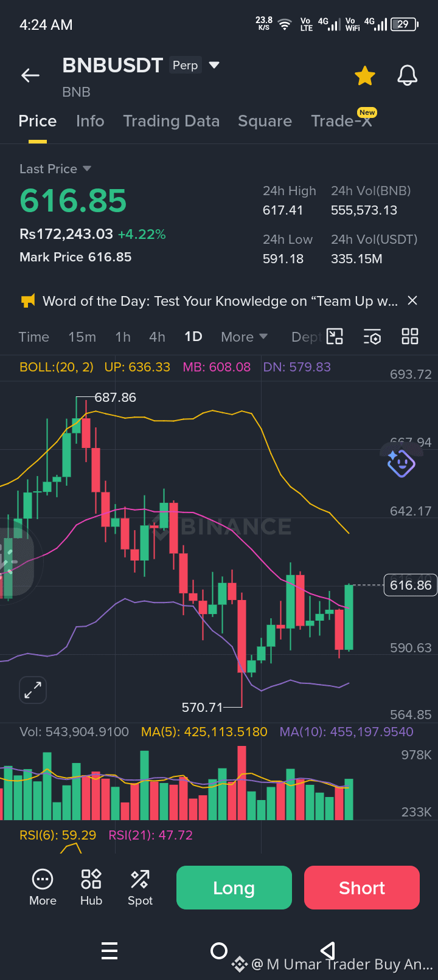Tap the floating widget at left chart edge

coord(16,562)
